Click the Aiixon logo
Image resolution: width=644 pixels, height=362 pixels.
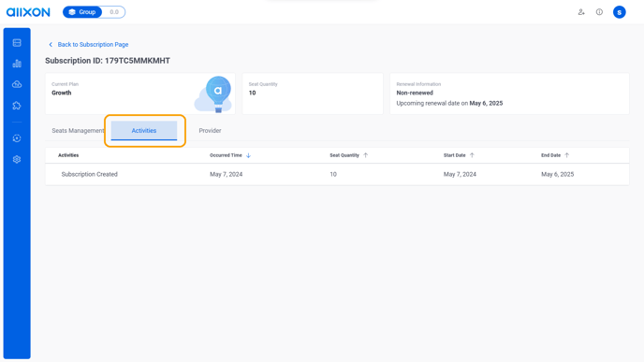[28, 12]
